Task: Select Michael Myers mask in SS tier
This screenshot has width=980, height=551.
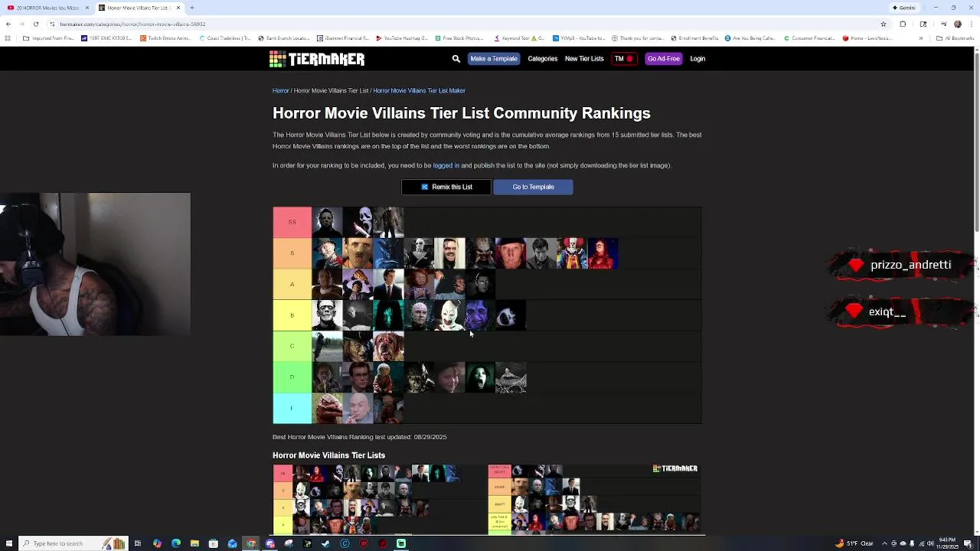Action: tap(327, 222)
